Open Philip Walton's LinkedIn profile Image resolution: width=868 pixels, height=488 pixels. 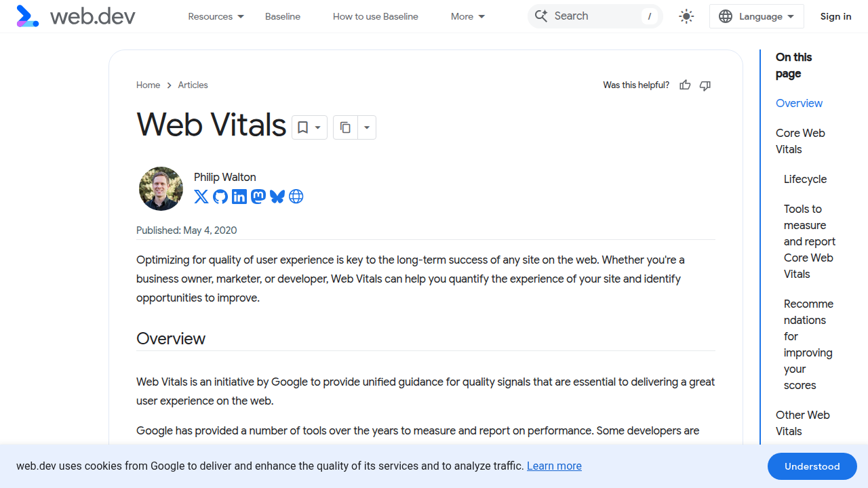(x=239, y=197)
